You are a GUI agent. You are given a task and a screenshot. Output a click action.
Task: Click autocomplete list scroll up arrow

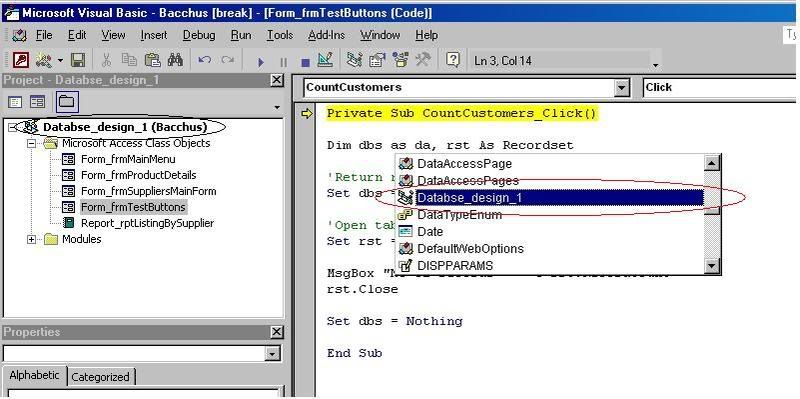pos(711,163)
